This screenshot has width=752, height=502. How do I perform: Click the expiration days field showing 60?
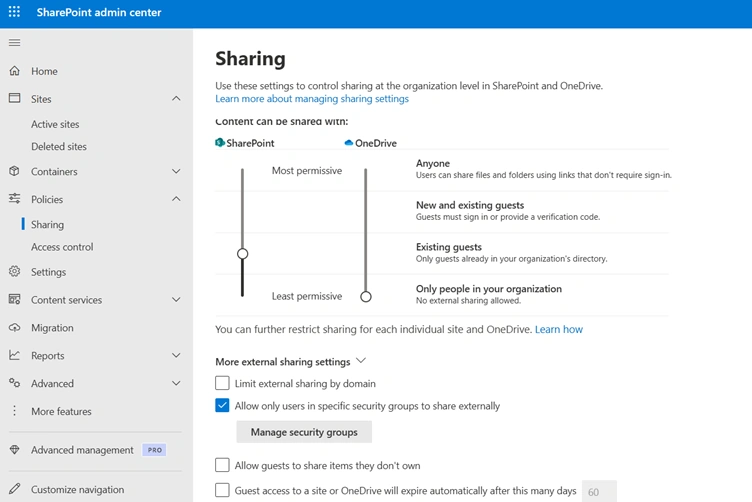pos(599,491)
